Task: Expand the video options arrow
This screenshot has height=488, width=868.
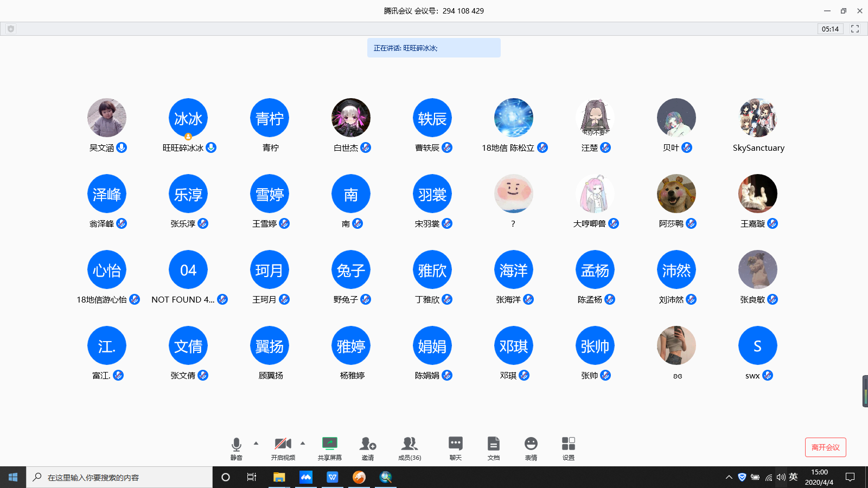Action: [x=303, y=443]
